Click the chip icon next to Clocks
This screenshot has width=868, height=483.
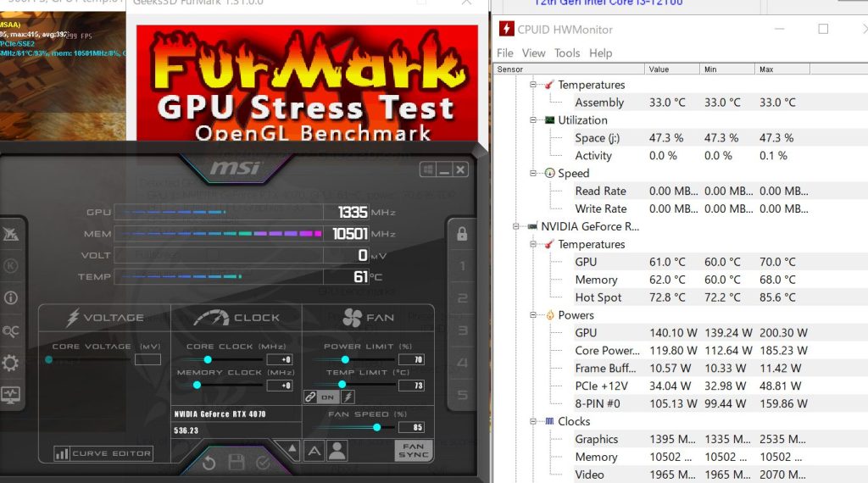[x=549, y=421]
